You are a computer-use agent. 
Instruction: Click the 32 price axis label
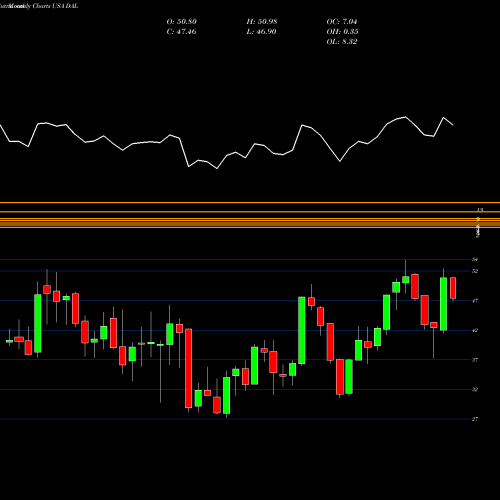pyautogui.click(x=475, y=389)
